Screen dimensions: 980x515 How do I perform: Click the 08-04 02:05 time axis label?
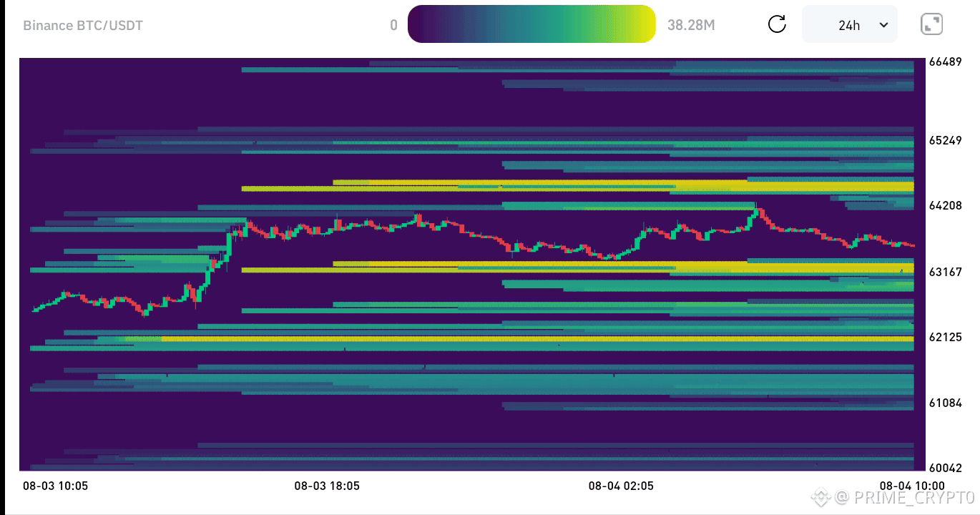tap(621, 486)
